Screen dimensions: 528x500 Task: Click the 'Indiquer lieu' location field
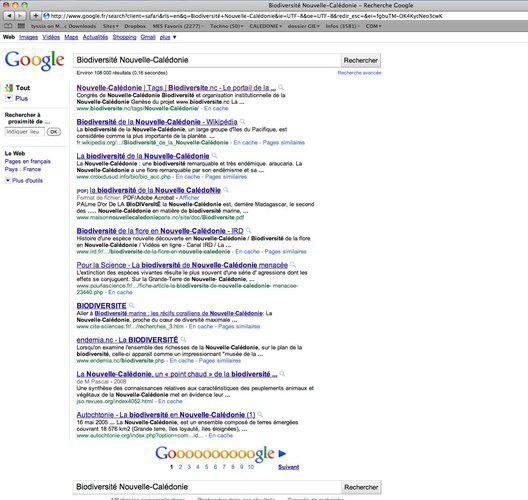[x=24, y=132]
